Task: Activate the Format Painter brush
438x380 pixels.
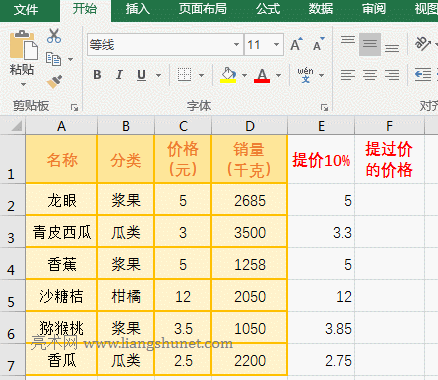Action: click(54, 81)
